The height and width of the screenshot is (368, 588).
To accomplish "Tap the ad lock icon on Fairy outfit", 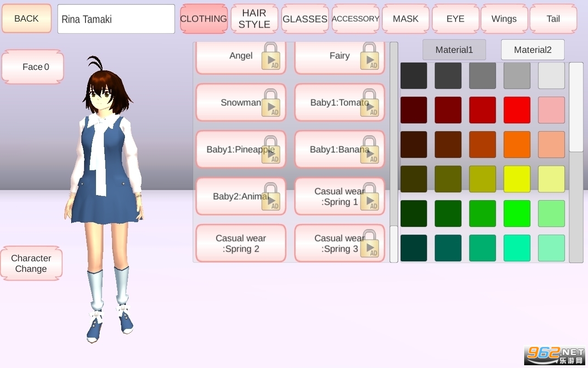I will pyautogui.click(x=370, y=57).
